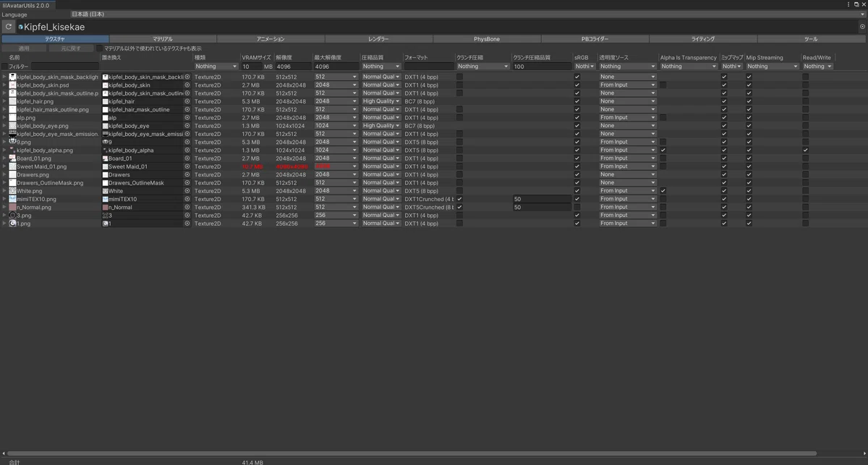Screen dimensions: 868x465
Task: Toggle Read/Write checkbox for kipfel_body_alpha.png
Action: tap(805, 150)
